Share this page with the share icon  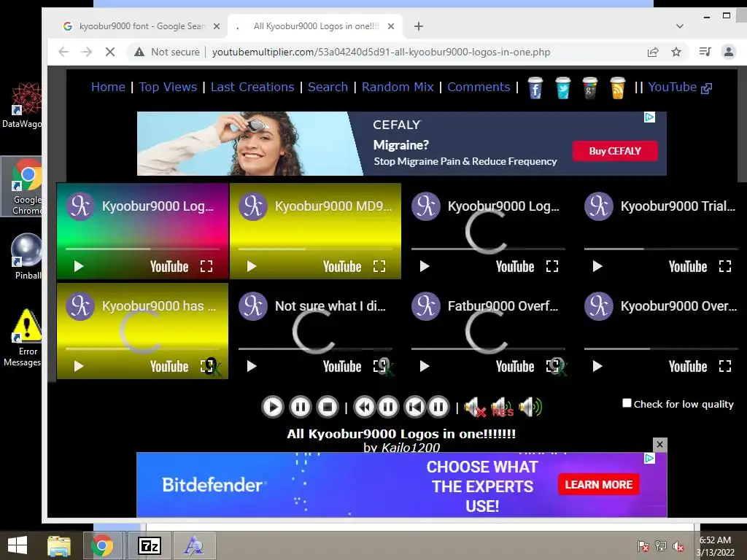point(653,52)
